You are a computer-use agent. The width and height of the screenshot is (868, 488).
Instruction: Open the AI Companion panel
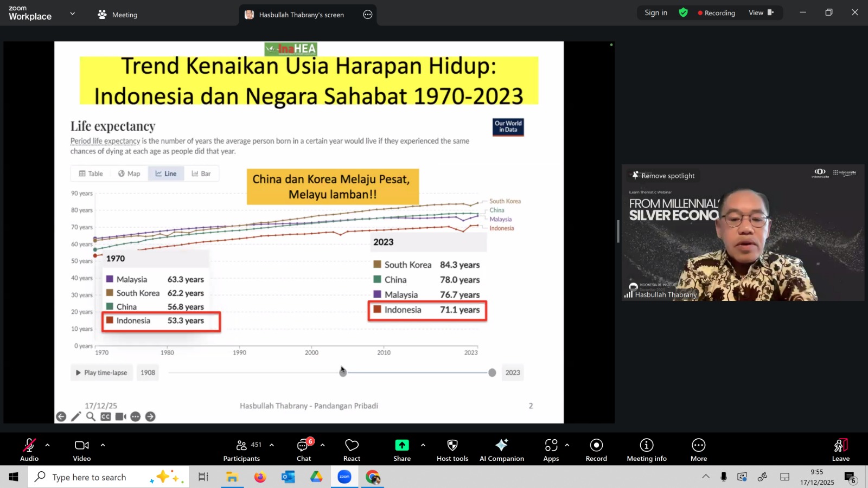(501, 450)
